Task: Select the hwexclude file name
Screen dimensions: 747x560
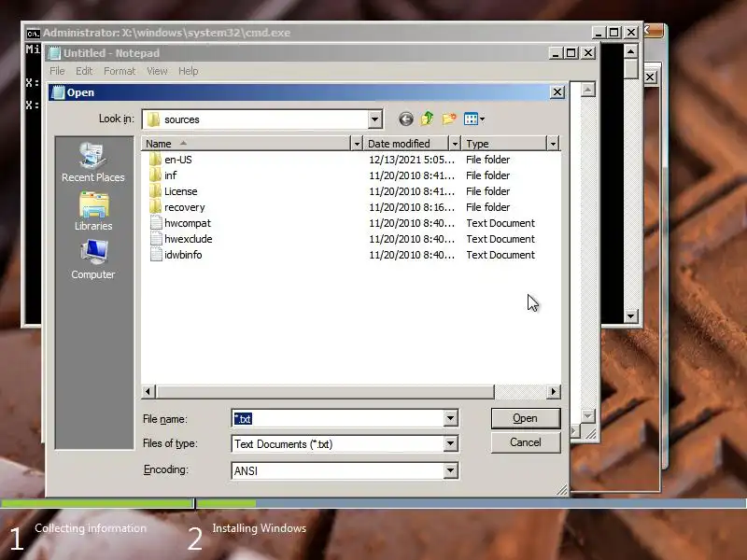Action: point(189,239)
